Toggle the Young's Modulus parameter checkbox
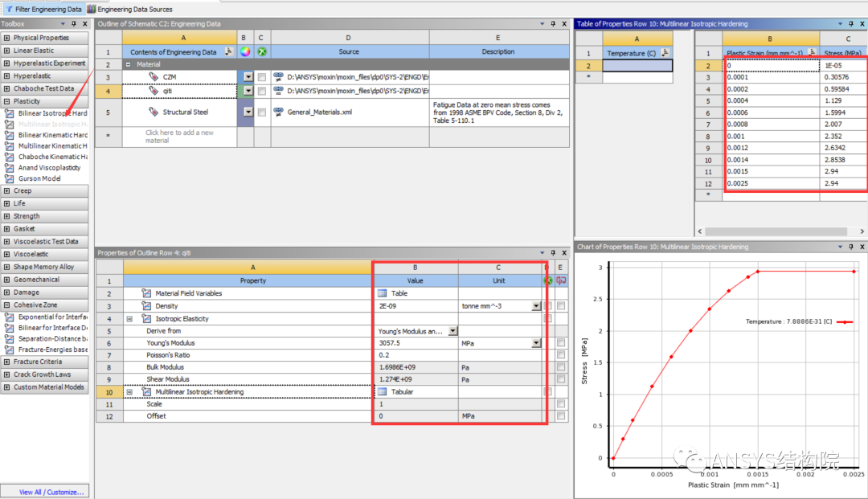The width and height of the screenshot is (868, 499). [561, 343]
